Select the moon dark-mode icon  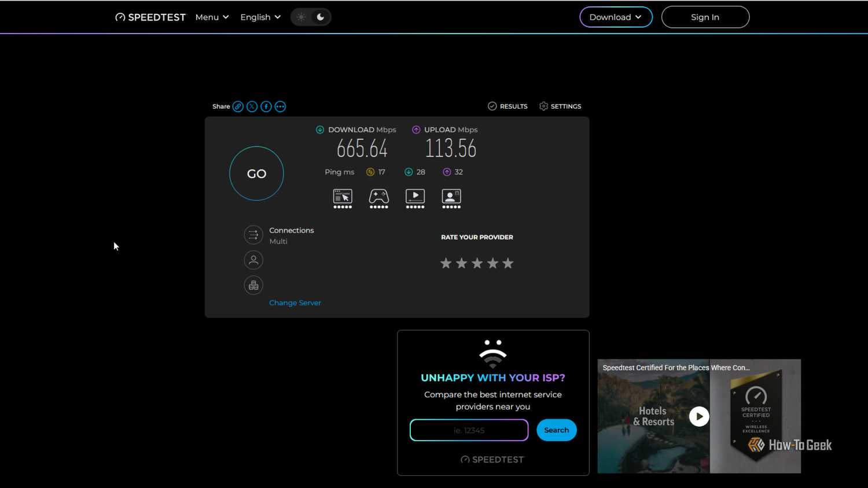(321, 17)
